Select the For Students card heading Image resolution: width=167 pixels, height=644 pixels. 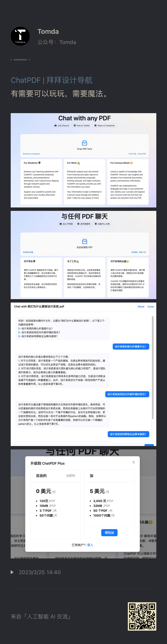[x=32, y=163]
